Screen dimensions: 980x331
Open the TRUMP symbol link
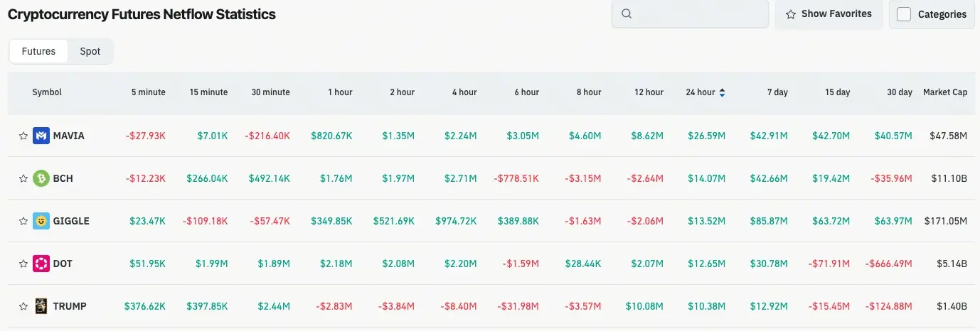coord(70,306)
